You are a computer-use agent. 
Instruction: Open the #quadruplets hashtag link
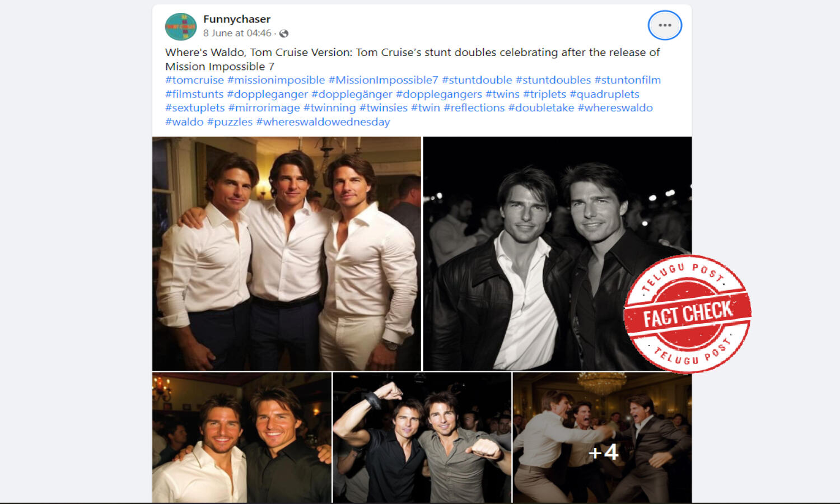tap(604, 94)
